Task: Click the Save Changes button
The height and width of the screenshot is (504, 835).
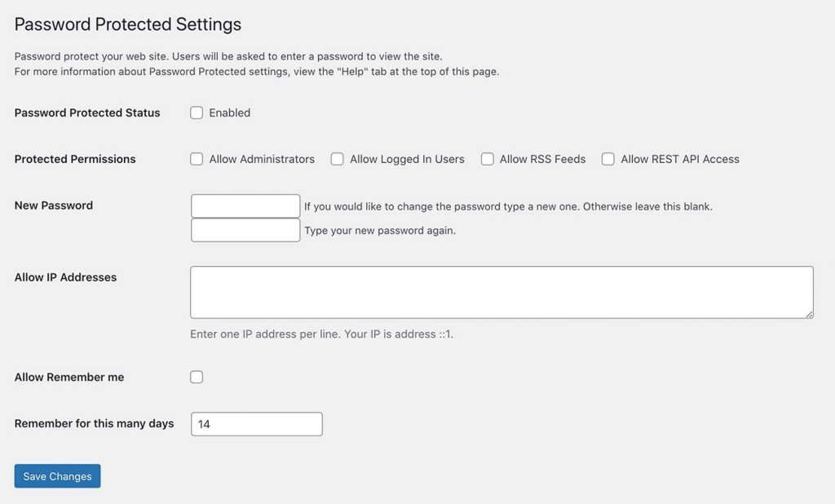Action: (x=58, y=475)
